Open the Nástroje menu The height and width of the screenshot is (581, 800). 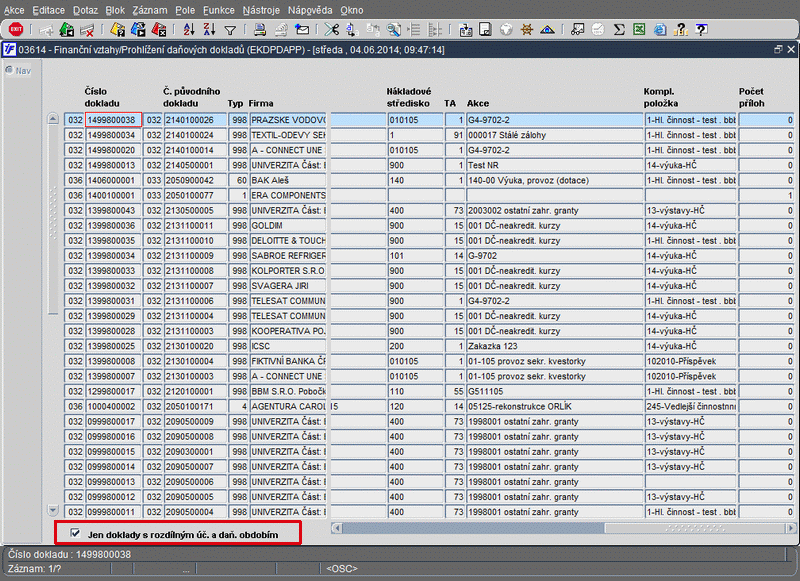(261, 10)
